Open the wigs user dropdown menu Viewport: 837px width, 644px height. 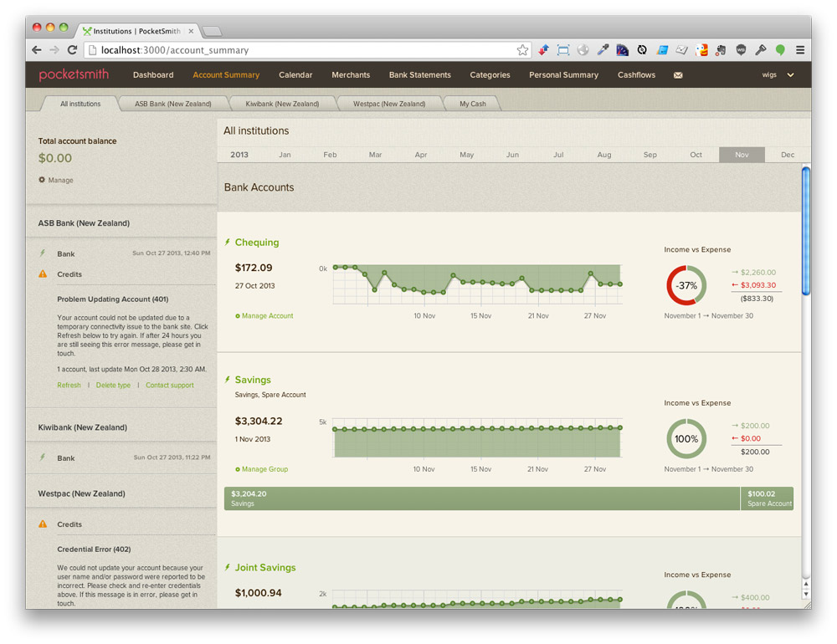[778, 75]
